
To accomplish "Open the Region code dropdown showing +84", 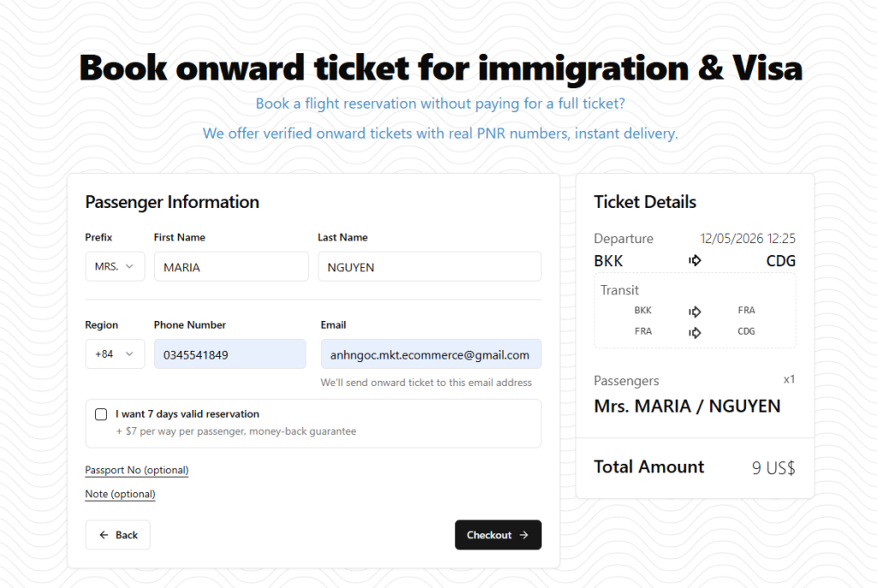I will (x=114, y=353).
